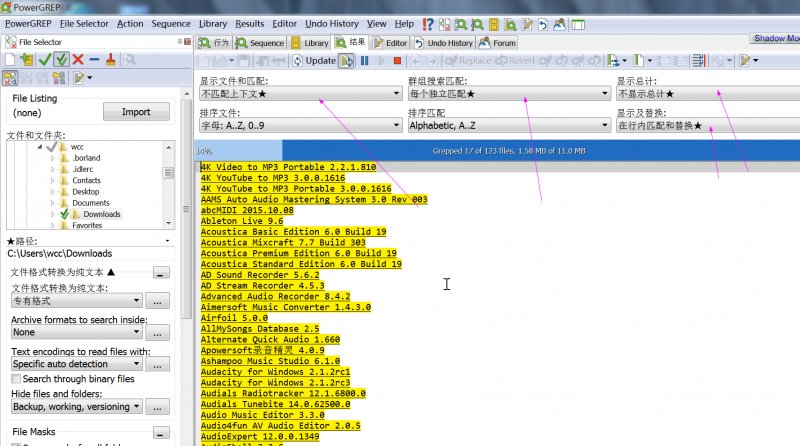Collapse the 文件格式转换为纯文本 section

click(x=161, y=273)
